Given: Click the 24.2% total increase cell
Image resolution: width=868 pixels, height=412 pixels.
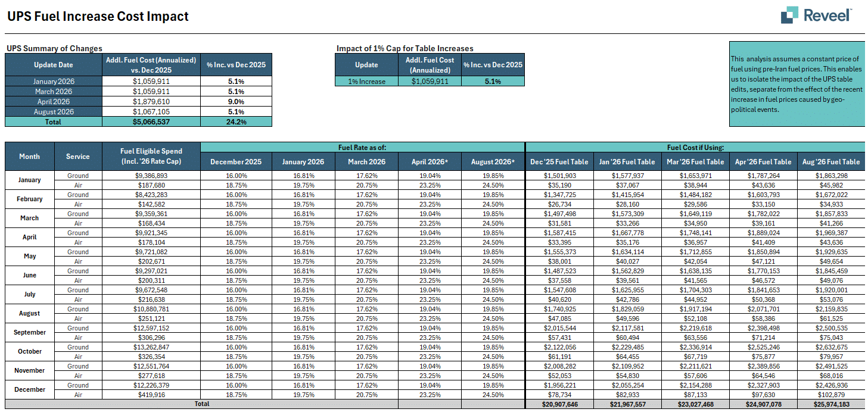Looking at the screenshot, I should click(x=236, y=122).
